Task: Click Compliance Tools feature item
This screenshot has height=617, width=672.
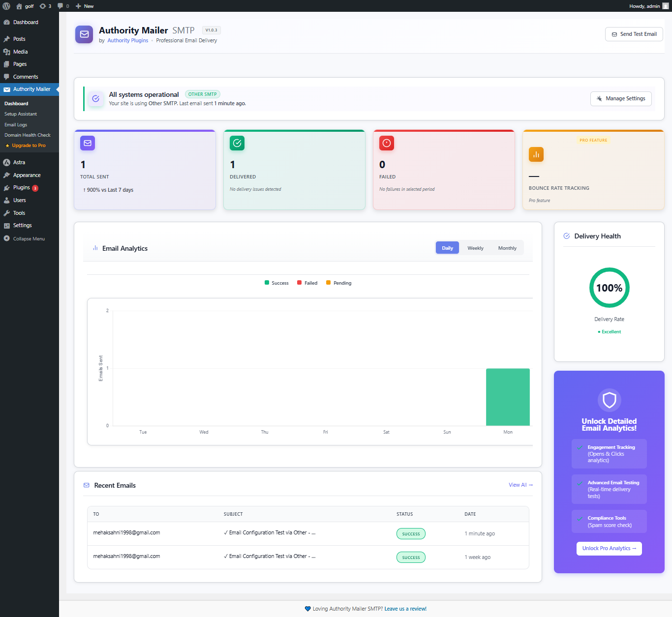Action: coord(609,521)
